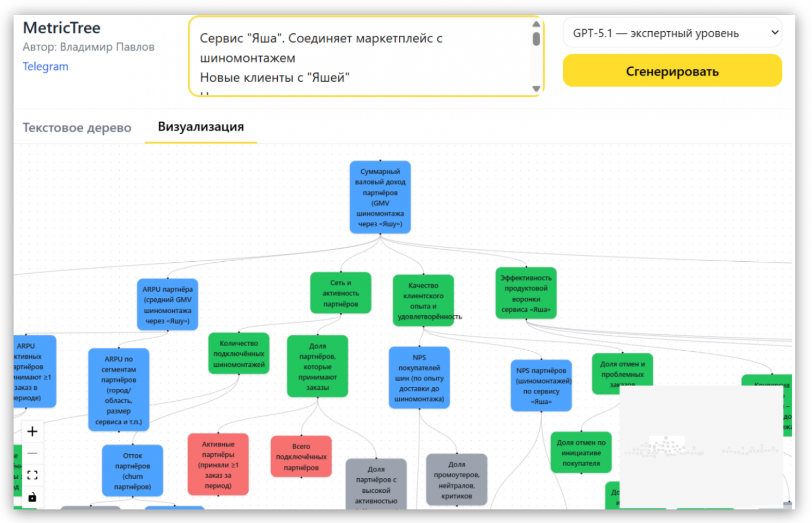Select the NPS покупателей шин node
The height and width of the screenshot is (523, 812).
point(419,378)
